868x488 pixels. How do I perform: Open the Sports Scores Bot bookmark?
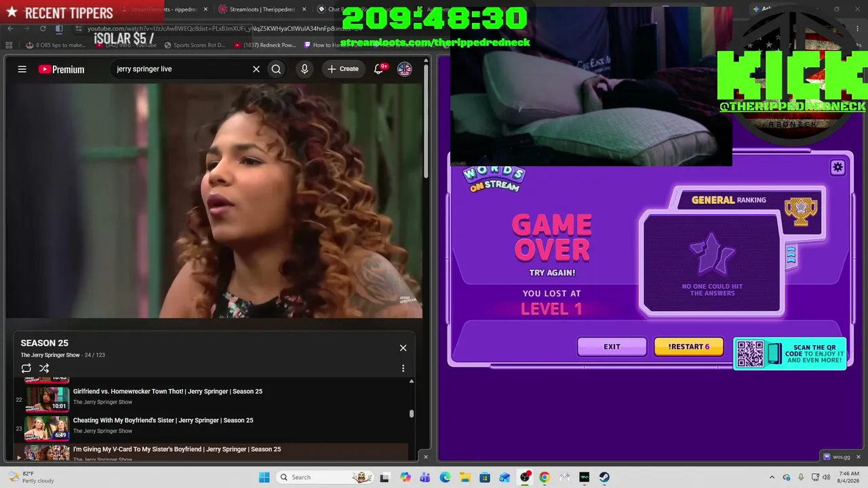tap(195, 45)
